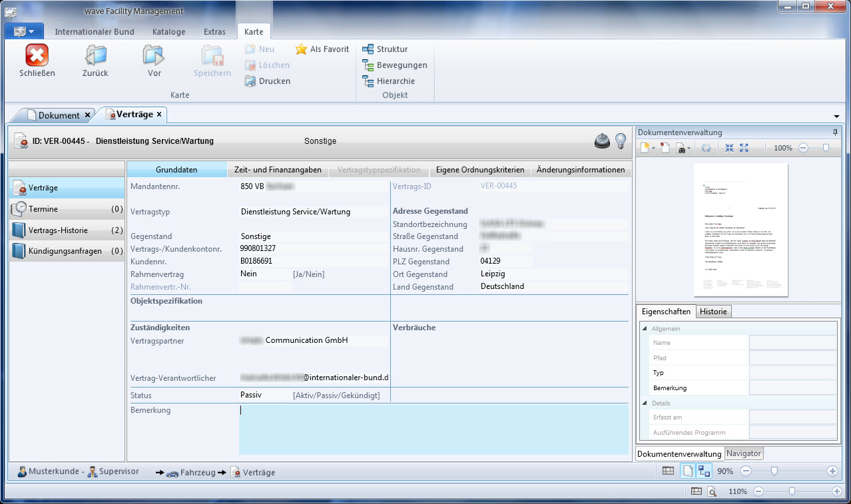Mark the contract with Als Favorit
Viewport: 851px width, 504px height.
coord(322,49)
